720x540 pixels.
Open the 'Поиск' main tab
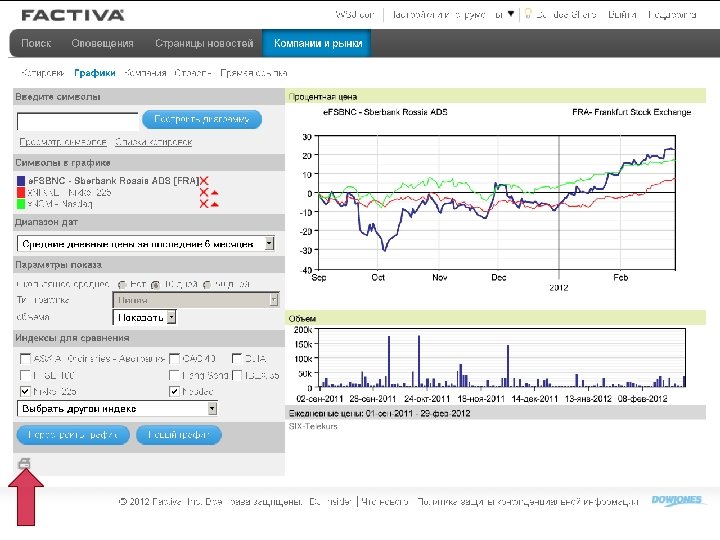coord(36,43)
